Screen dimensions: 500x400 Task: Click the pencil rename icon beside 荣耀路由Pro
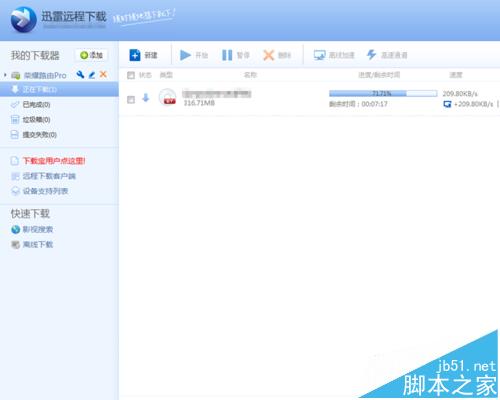pos(92,75)
